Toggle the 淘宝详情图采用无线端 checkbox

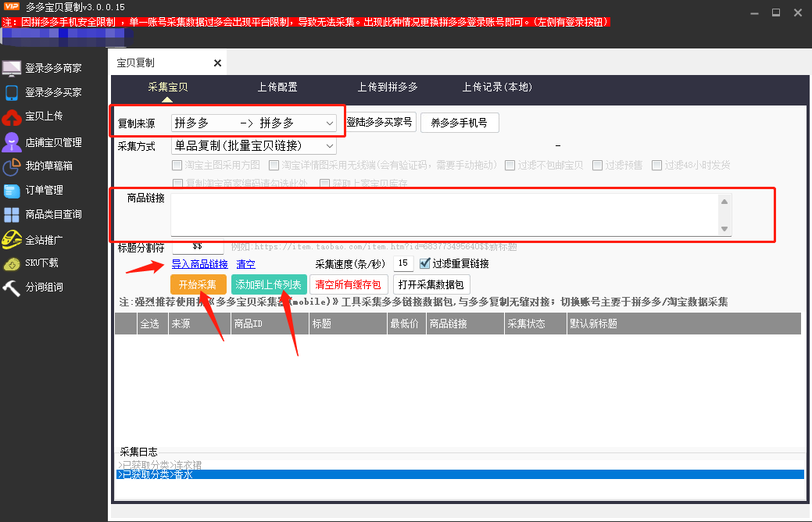274,165
